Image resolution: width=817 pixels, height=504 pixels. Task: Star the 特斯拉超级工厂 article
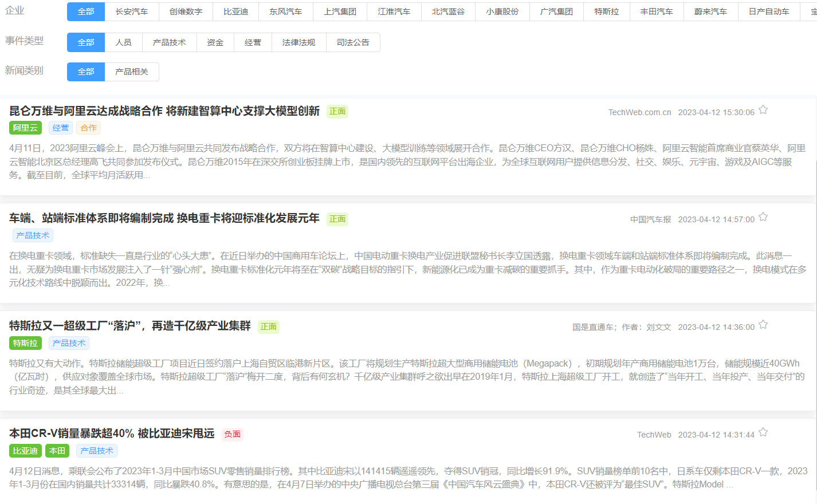pos(763,324)
